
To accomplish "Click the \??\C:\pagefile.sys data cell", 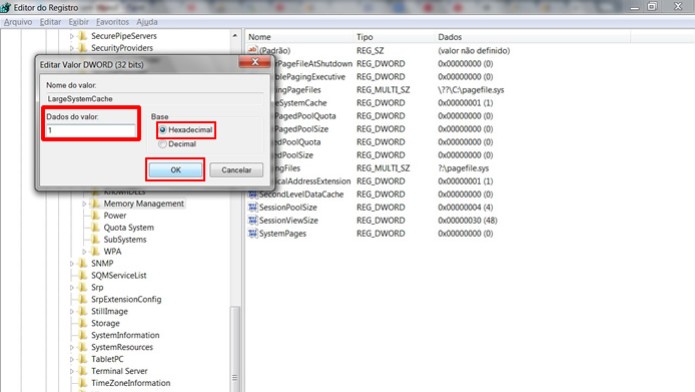I will click(x=471, y=90).
